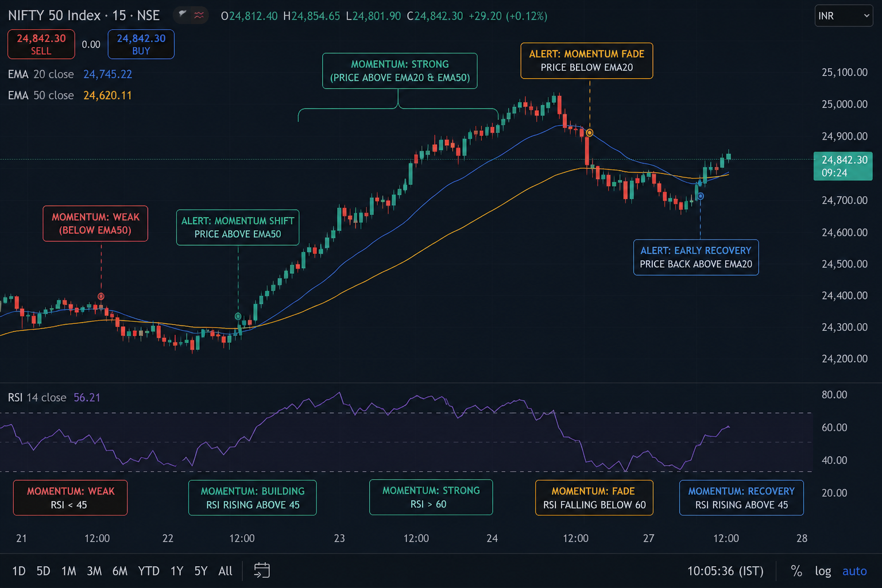Click the low price L24,801.90
Screen dimensions: 882x588
coord(373,16)
